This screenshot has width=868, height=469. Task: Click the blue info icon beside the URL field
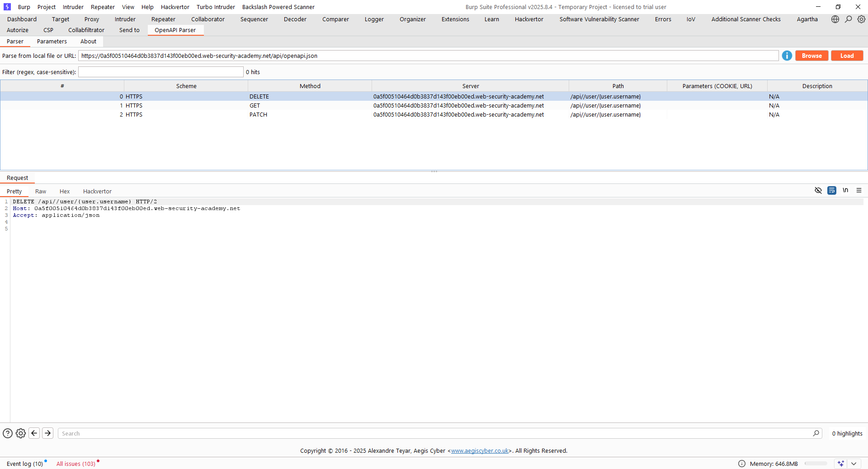pos(787,56)
